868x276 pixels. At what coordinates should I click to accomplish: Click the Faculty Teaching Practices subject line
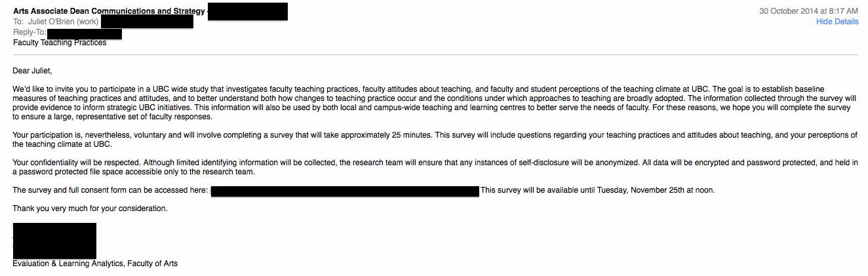[60, 43]
